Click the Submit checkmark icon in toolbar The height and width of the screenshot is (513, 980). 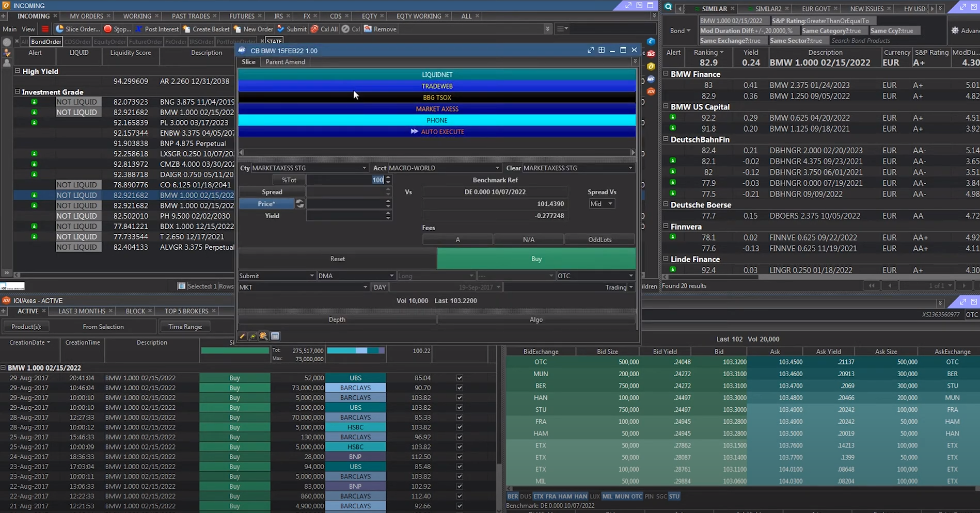coord(280,29)
